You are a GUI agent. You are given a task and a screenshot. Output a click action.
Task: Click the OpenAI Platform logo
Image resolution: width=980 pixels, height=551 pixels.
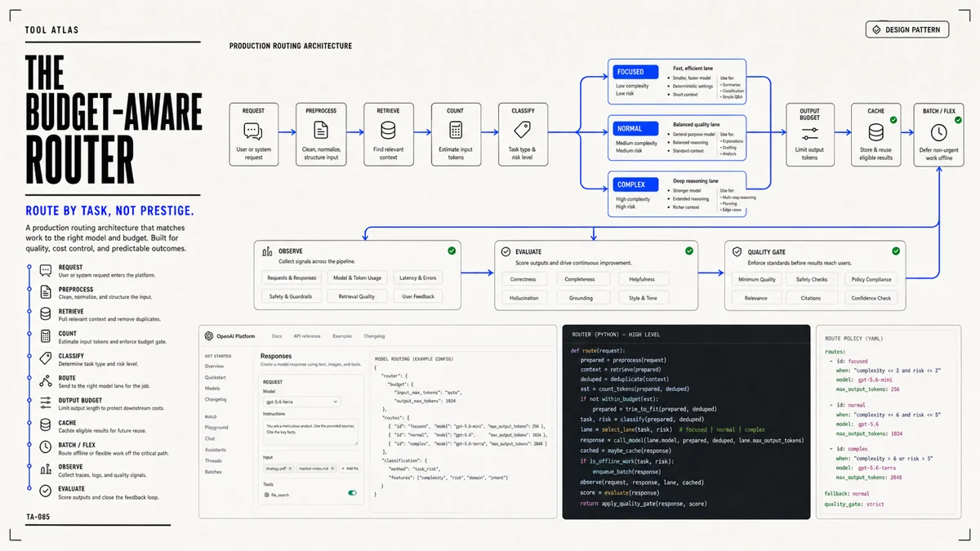209,335
